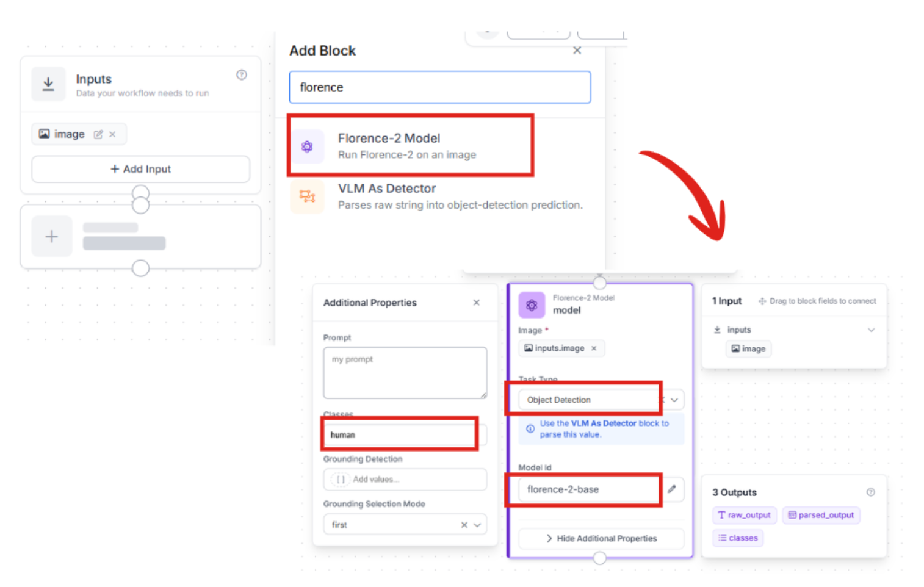This screenshot has height=587, width=924.
Task: Open the 3 Outputs help icon
Action: pos(871,492)
